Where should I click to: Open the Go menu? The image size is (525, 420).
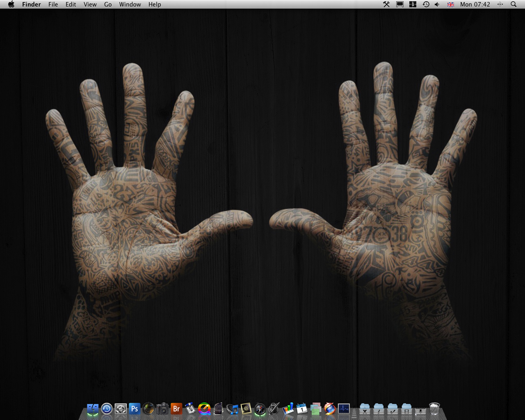[x=108, y=5]
